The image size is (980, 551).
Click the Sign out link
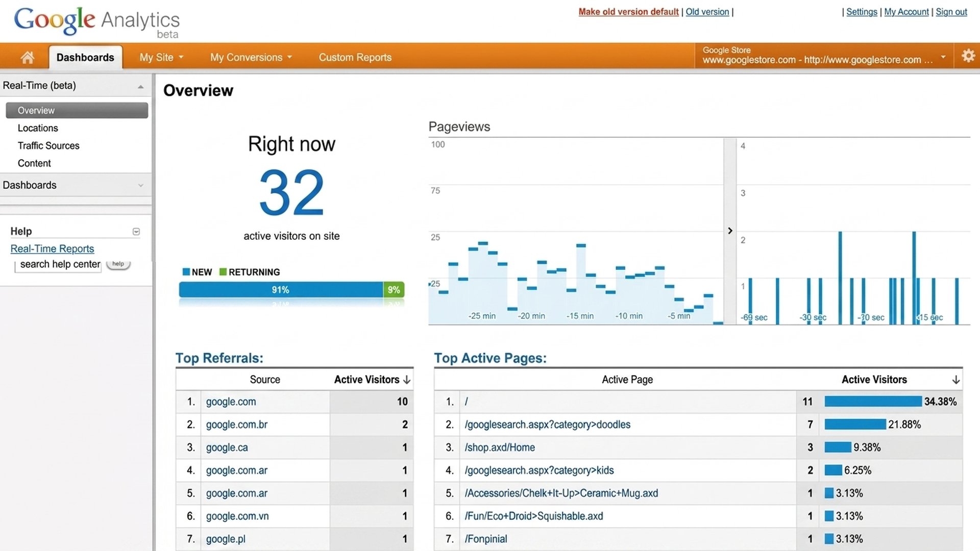[x=951, y=12]
